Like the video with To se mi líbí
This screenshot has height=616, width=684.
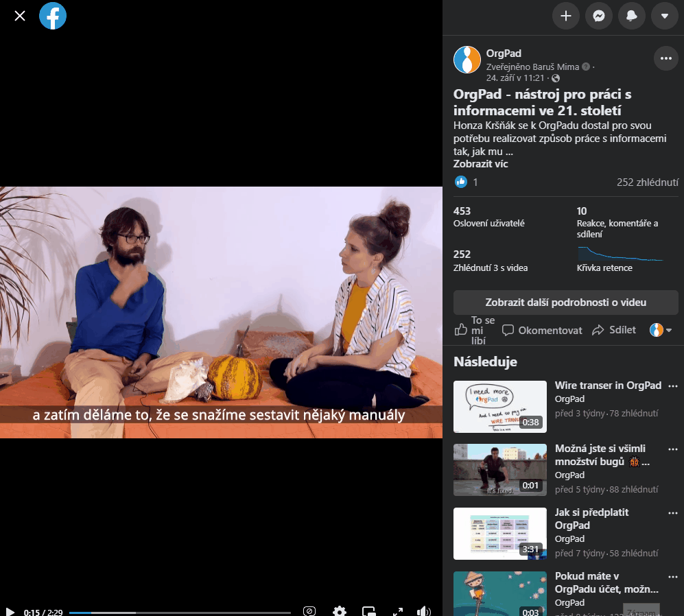point(475,330)
